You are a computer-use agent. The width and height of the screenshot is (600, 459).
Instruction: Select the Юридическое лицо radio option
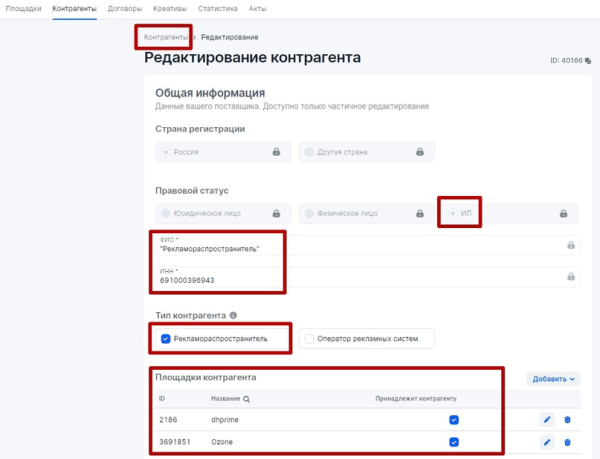point(165,213)
